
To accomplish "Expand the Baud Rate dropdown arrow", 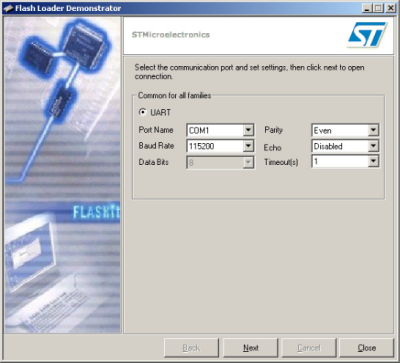I will tap(248, 146).
